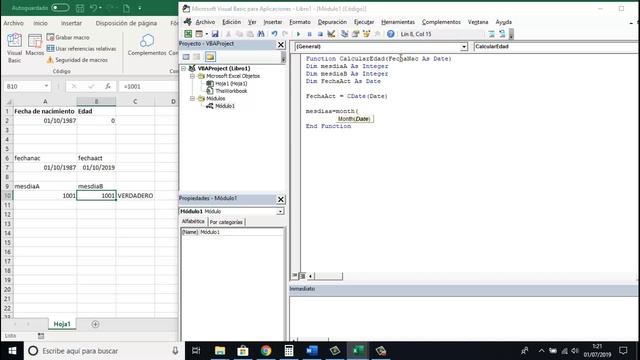Run the macro with the play icon
Image resolution: width=640 pixels, height=360 pixels.
(298, 34)
